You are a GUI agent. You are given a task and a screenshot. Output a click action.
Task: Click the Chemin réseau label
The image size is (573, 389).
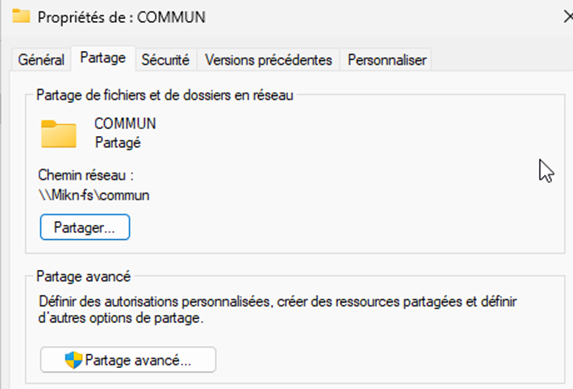point(86,175)
